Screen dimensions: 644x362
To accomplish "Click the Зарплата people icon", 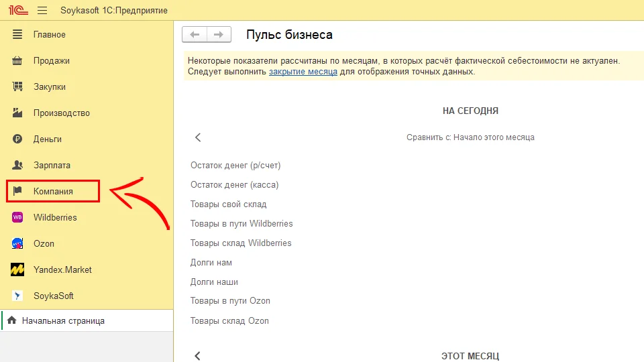I will point(18,166).
